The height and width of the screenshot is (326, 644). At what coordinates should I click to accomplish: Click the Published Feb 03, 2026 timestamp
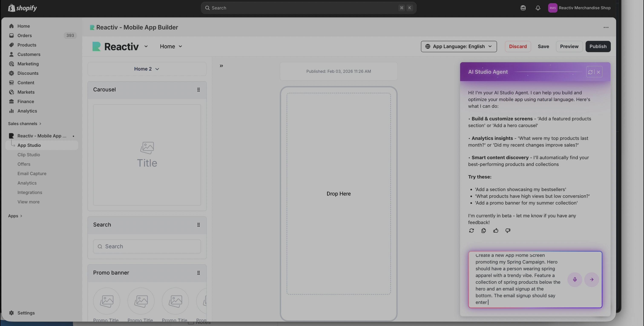pyautogui.click(x=338, y=71)
